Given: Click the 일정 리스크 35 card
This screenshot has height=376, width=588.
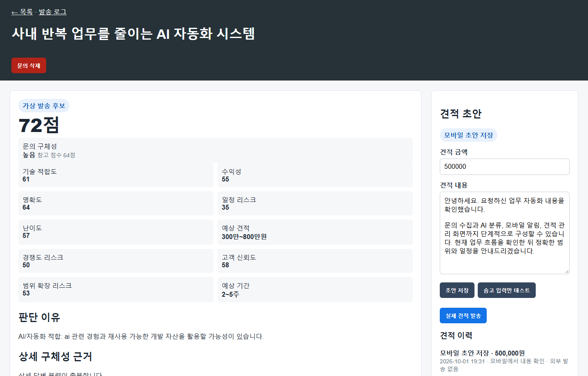Looking at the screenshot, I should (315, 203).
